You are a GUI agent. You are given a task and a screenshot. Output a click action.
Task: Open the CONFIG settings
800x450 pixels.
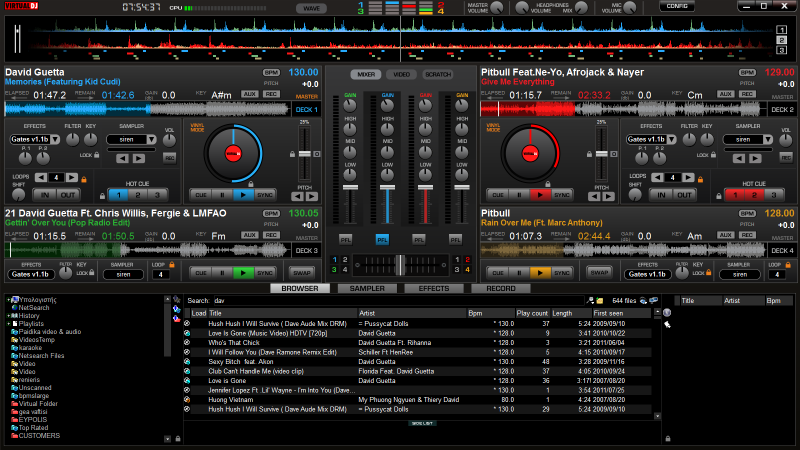point(677,6)
